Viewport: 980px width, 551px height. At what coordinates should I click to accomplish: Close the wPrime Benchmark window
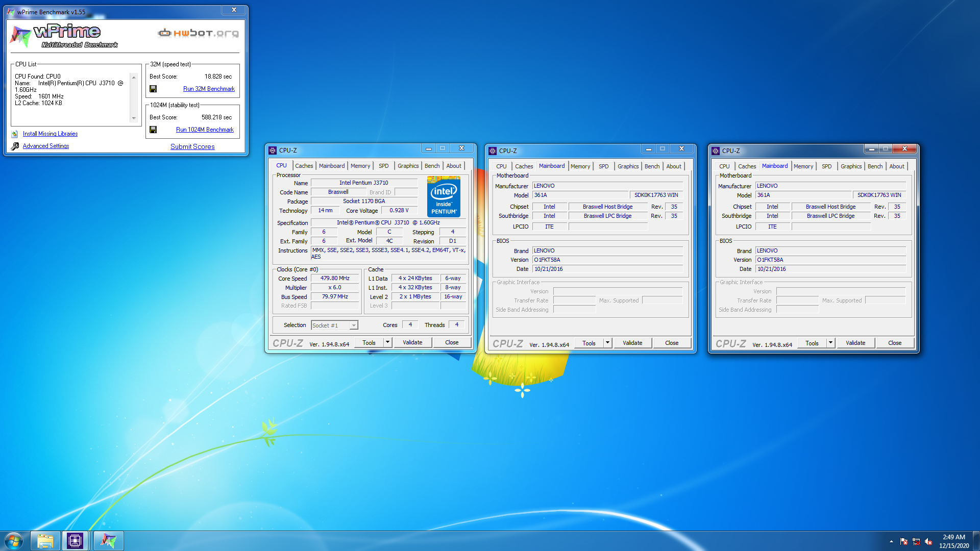click(234, 10)
